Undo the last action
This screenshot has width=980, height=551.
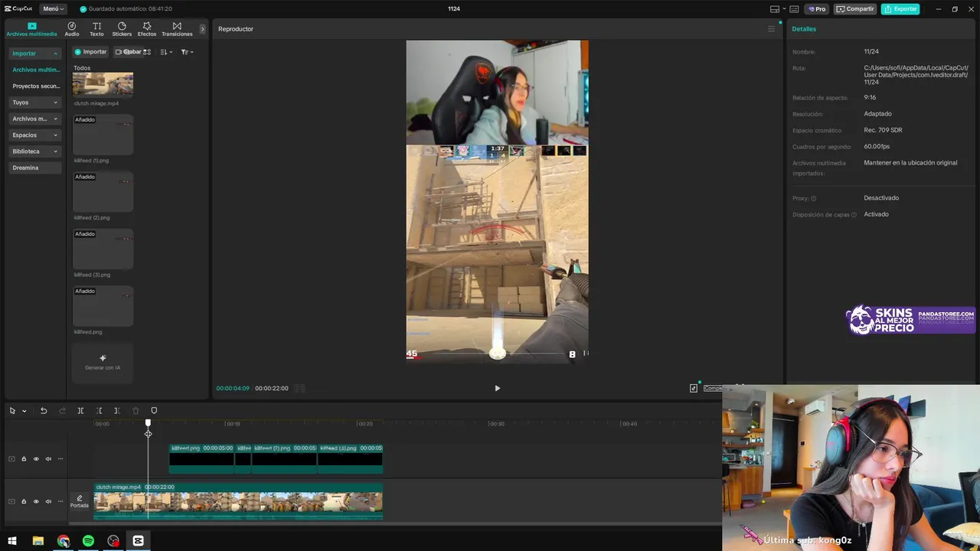44,411
